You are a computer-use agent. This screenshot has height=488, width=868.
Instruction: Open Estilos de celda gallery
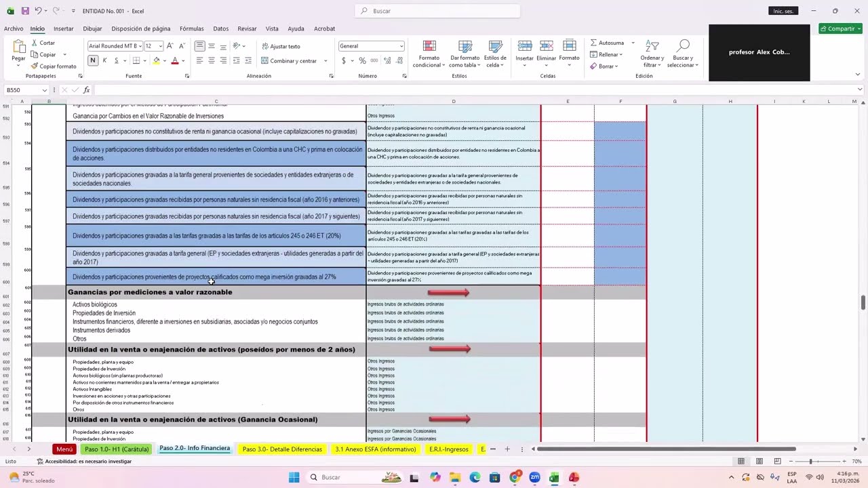pyautogui.click(x=495, y=54)
